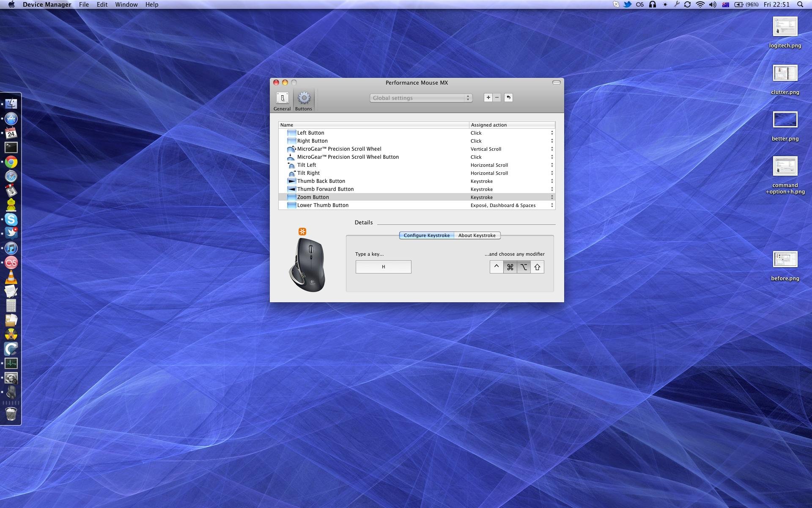Open the Window menu
812x508 pixels.
pyautogui.click(x=126, y=5)
